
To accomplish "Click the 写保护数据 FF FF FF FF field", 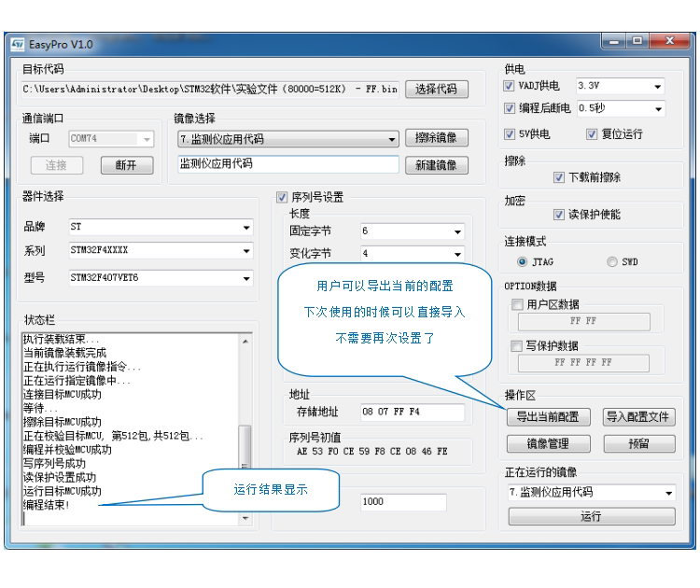I will click(583, 362).
